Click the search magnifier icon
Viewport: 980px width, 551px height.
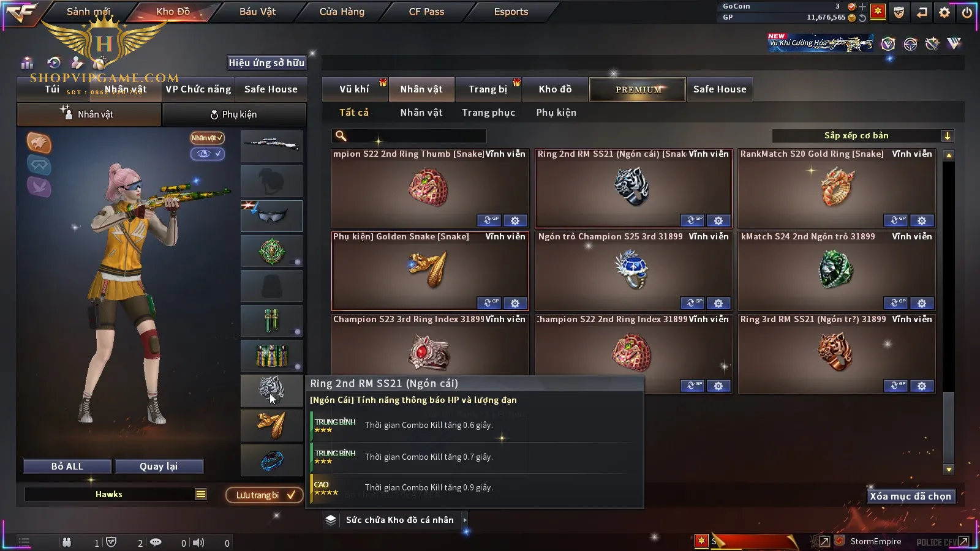click(341, 136)
